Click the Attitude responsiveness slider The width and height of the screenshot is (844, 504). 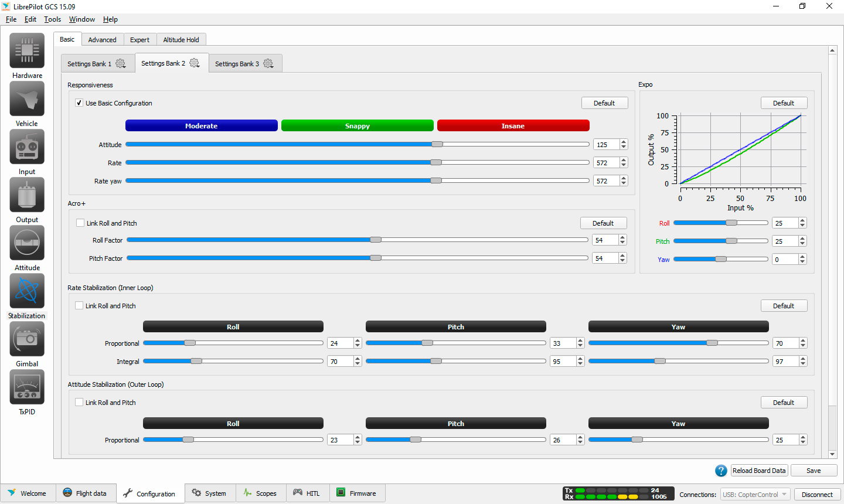point(358,144)
